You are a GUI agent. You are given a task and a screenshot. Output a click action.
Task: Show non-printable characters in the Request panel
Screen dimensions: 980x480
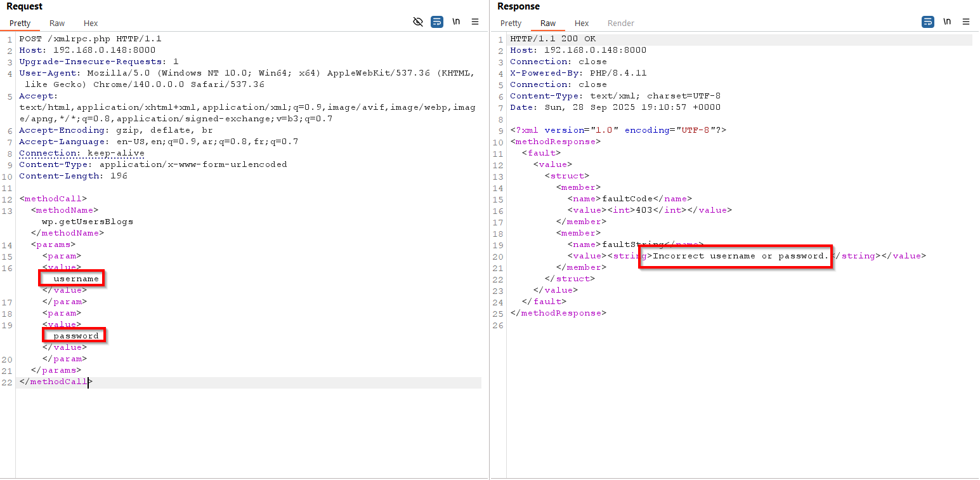(x=456, y=22)
